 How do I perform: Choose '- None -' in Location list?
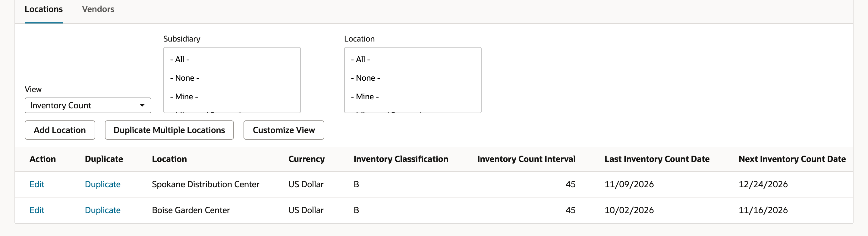[366, 78]
